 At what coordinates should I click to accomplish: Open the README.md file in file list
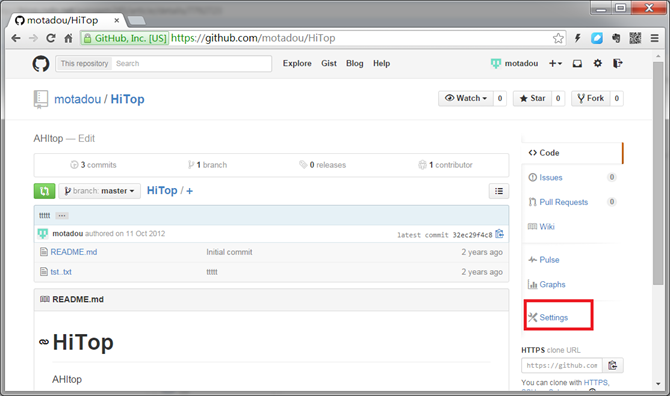(74, 252)
